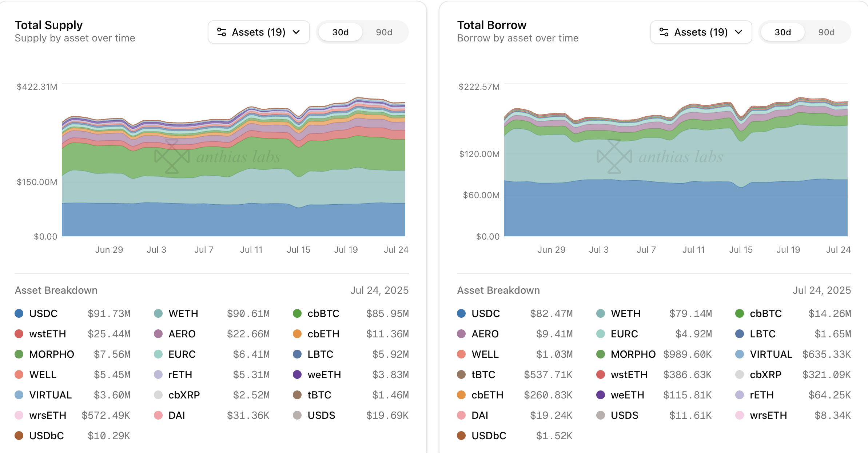Click the cbETH orange dot in Borrow breakdown
The height and width of the screenshot is (453, 868).
(461, 395)
